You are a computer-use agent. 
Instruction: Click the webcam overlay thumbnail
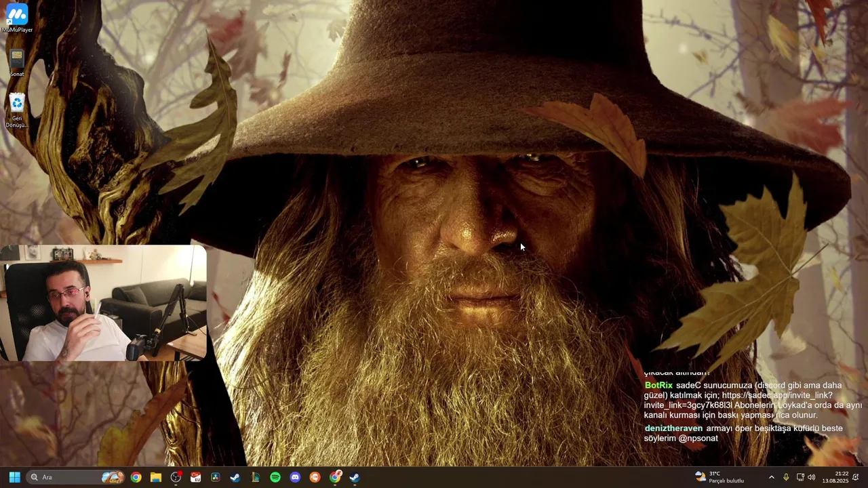[103, 303]
